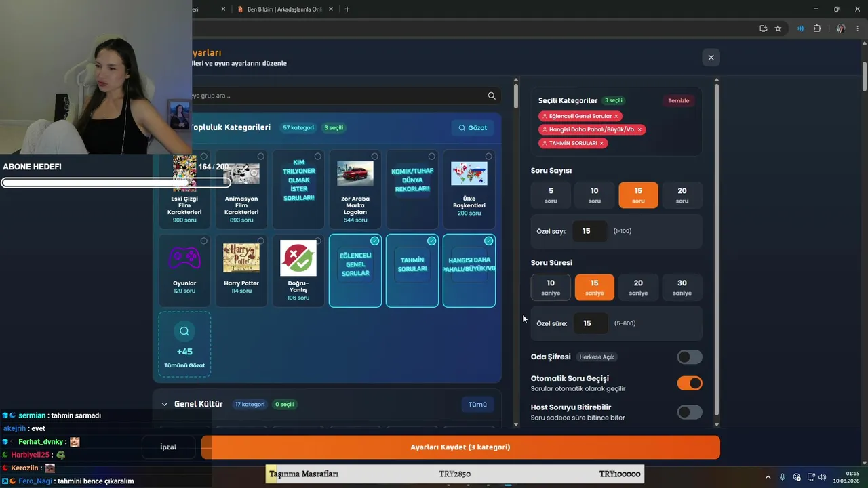Click the Gözat button in Topluluk Kategorileri
The height and width of the screenshot is (488, 868).
click(x=473, y=127)
